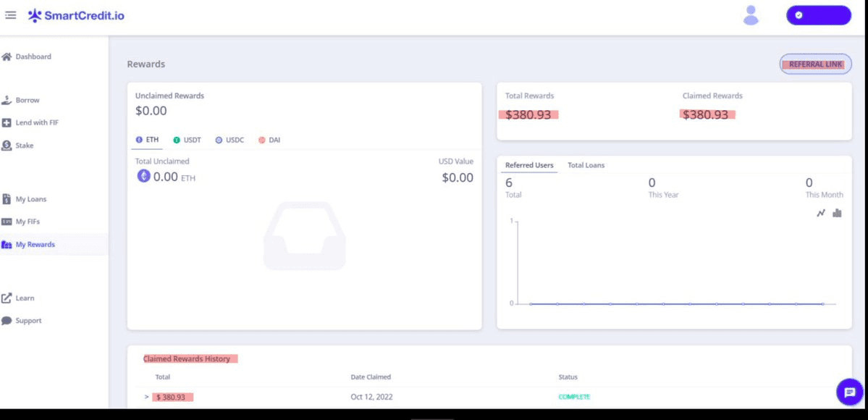Screen dimensions: 868x420
Task: Click the This Month referred count
Action: click(809, 182)
